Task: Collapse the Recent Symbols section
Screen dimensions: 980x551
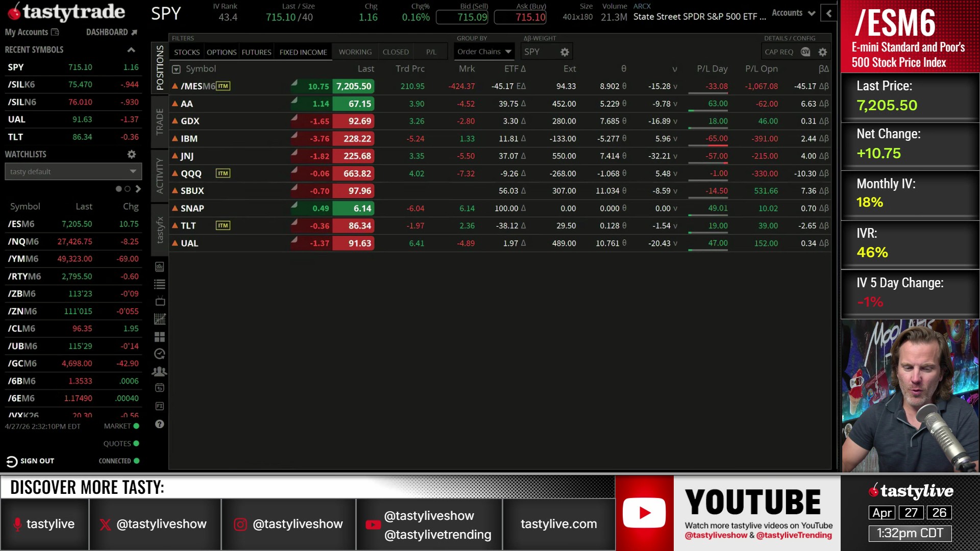Action: [131, 49]
